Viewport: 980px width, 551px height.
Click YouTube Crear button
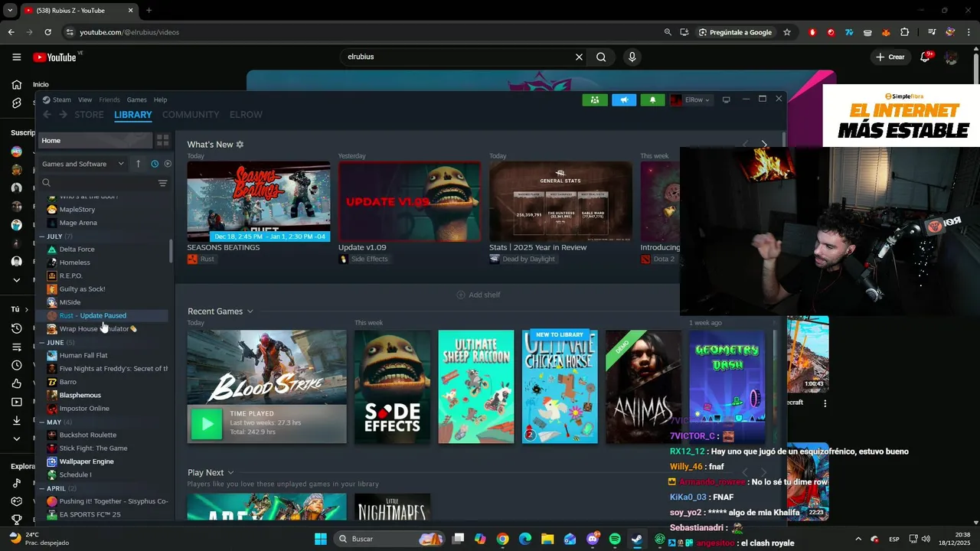(x=890, y=57)
